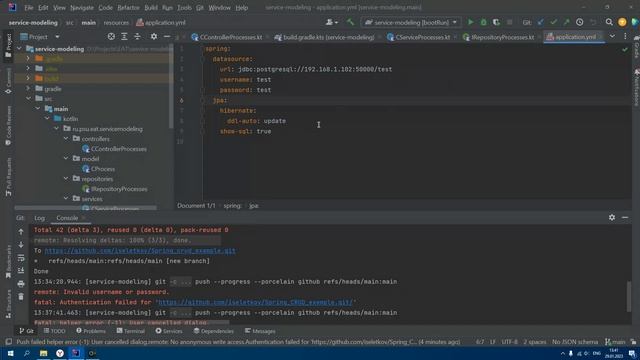This screenshot has width=640, height=360.
Task: Show hidden editor tabs dropdown arrow
Action: coord(612,37)
